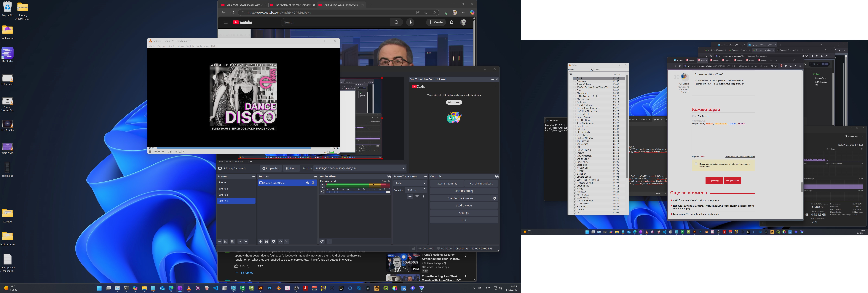Open source properties gear in Sources toolbar
The image size is (868, 293).
coord(274,241)
